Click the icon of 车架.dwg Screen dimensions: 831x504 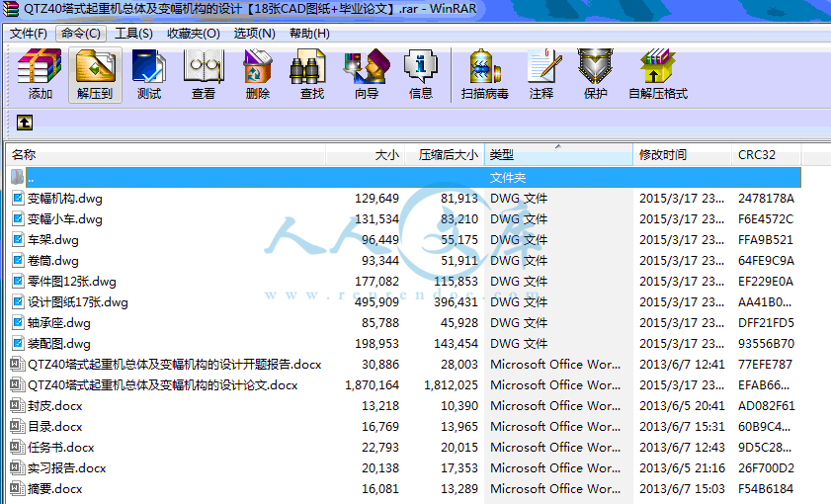click(x=18, y=239)
